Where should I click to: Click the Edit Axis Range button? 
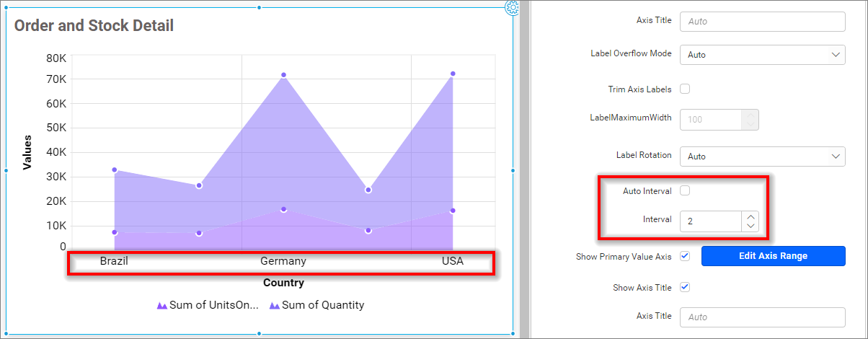tap(773, 256)
